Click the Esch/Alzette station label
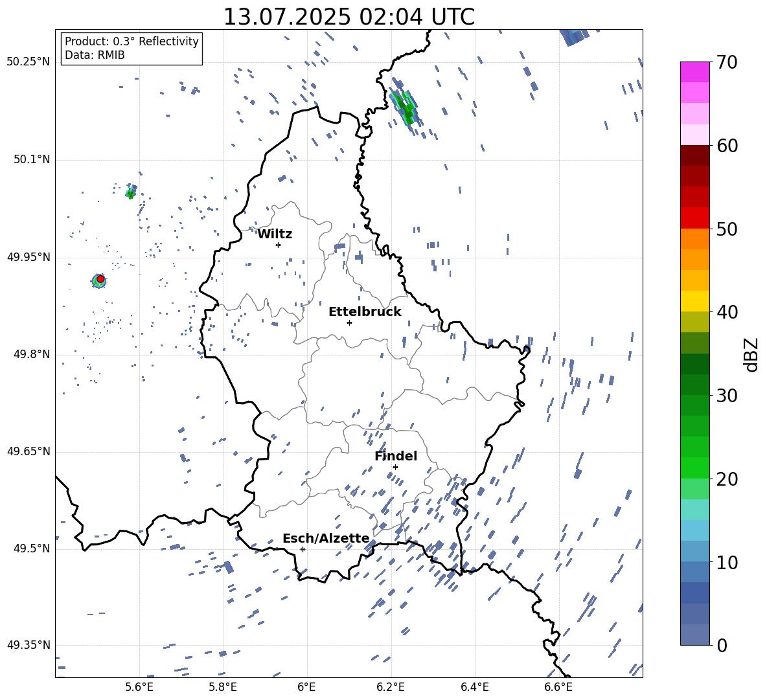 [x=326, y=538]
